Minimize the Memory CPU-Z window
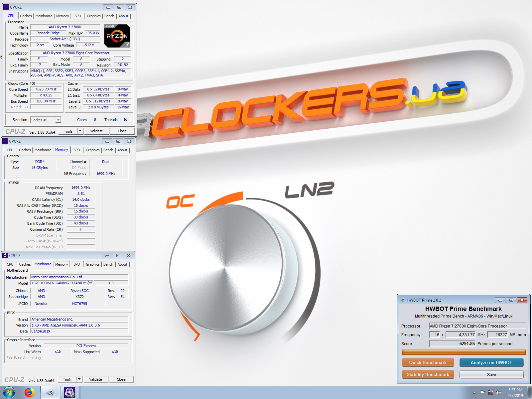The image size is (532, 399). [107, 141]
